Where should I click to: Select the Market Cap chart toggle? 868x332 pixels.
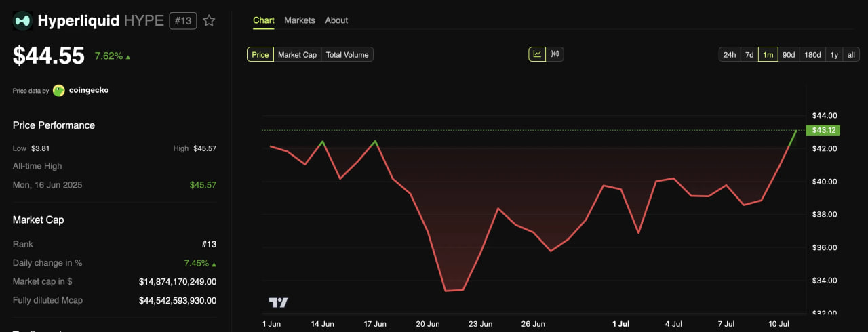coord(297,55)
